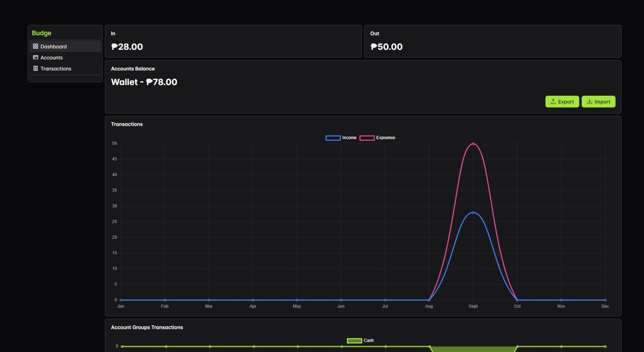Image resolution: width=644 pixels, height=352 pixels.
Task: Click the Out card label
Action: [x=375, y=33]
